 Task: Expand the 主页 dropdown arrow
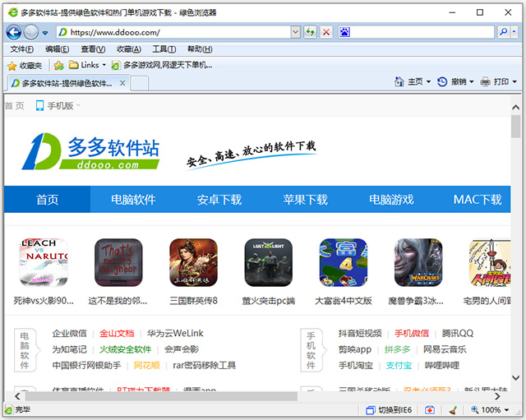pos(428,81)
